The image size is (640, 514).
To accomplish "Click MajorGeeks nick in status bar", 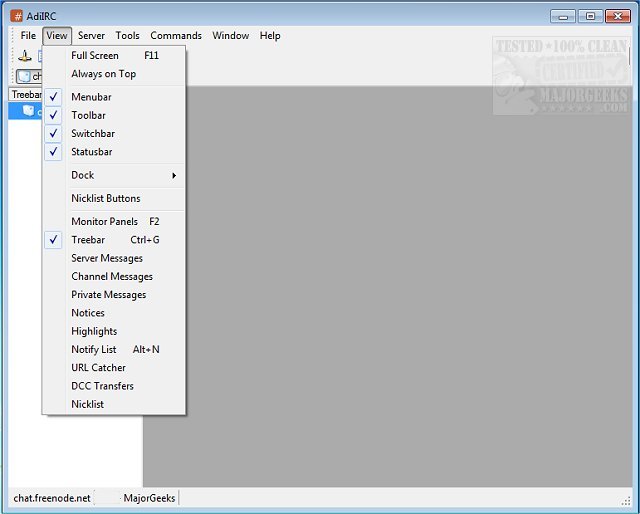I will [149, 498].
